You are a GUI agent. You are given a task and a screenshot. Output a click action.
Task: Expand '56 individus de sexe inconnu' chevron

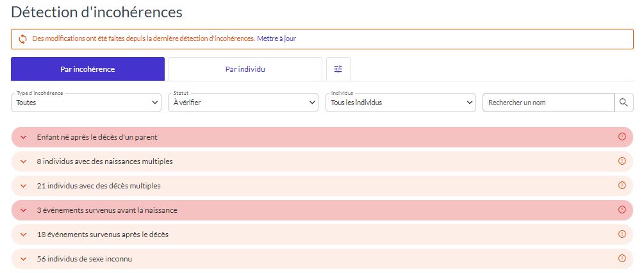24,259
